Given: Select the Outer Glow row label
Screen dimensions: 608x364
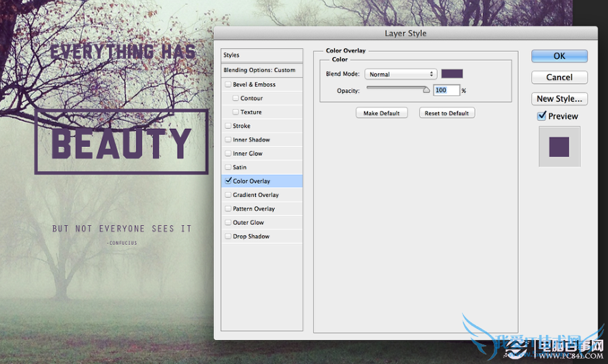Looking at the screenshot, I should (x=248, y=222).
